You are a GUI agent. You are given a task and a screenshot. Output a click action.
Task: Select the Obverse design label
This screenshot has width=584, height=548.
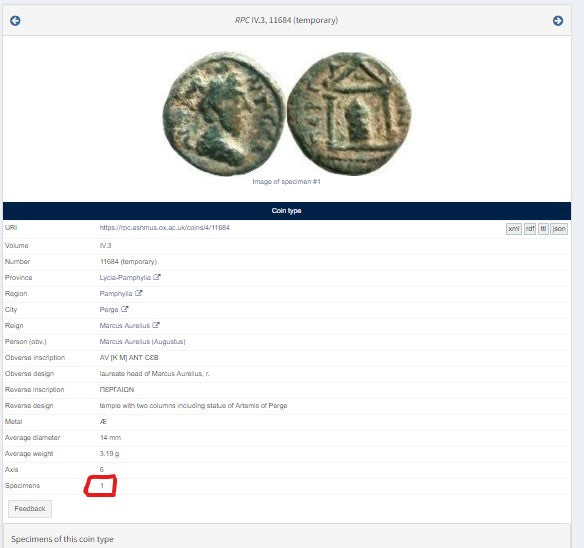[x=29, y=374]
